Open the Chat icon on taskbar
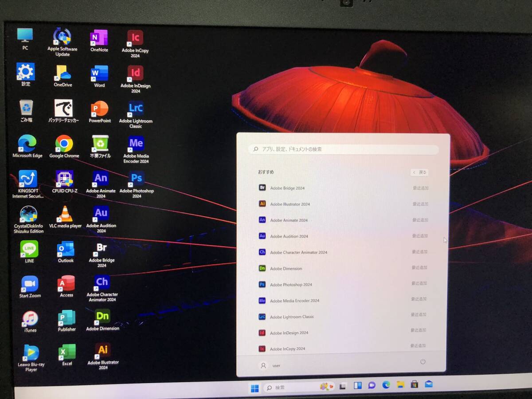This screenshot has width=532, height=399. [x=372, y=385]
